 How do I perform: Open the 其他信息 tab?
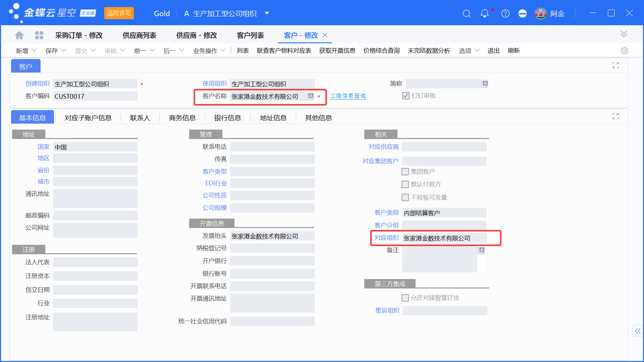[x=319, y=118]
